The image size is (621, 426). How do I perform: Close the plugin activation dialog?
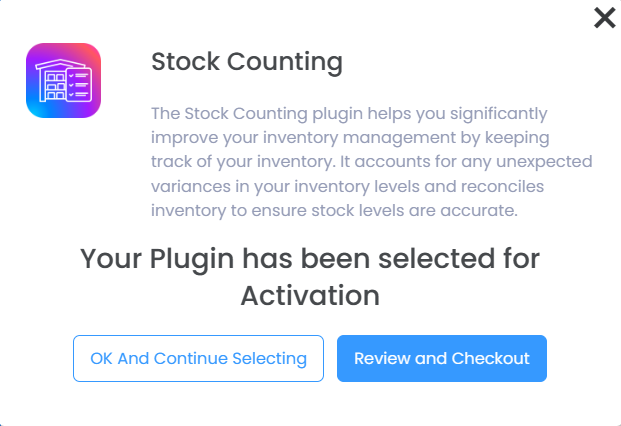(604, 17)
